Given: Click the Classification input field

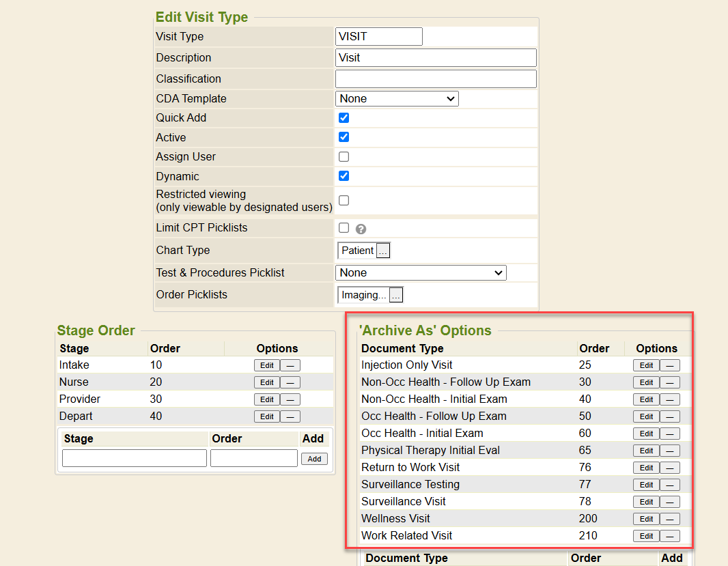Looking at the screenshot, I should pyautogui.click(x=436, y=79).
